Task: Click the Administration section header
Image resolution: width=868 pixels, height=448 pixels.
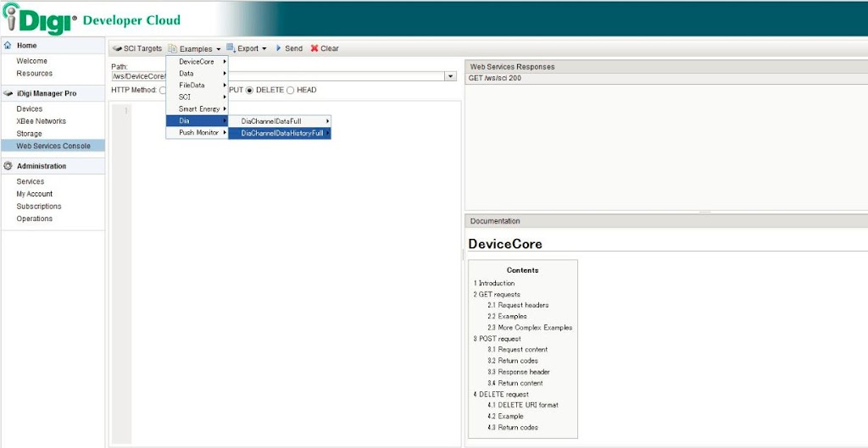Action: pyautogui.click(x=53, y=166)
